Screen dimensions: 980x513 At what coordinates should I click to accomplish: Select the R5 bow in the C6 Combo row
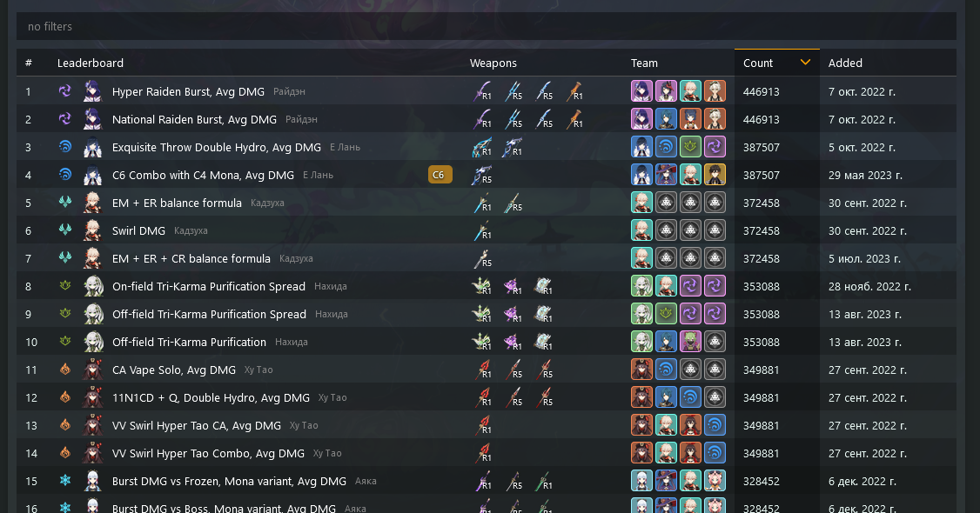point(482,176)
